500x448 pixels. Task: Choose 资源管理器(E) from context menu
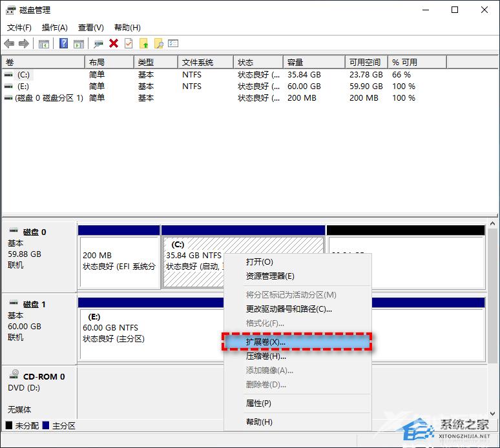pyautogui.click(x=298, y=276)
